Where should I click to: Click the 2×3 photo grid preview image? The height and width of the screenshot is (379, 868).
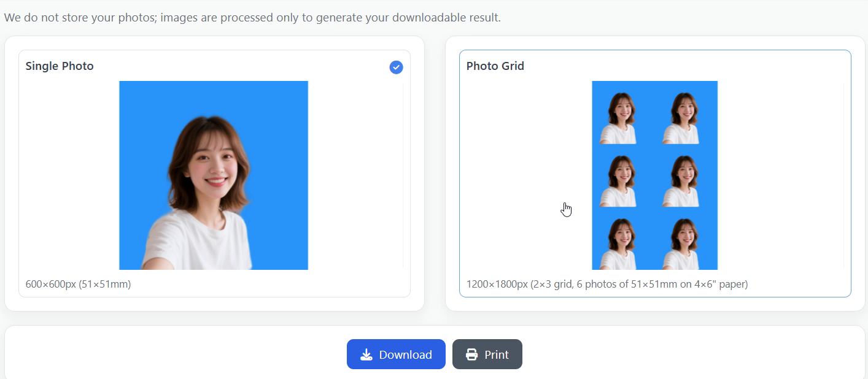(654, 175)
